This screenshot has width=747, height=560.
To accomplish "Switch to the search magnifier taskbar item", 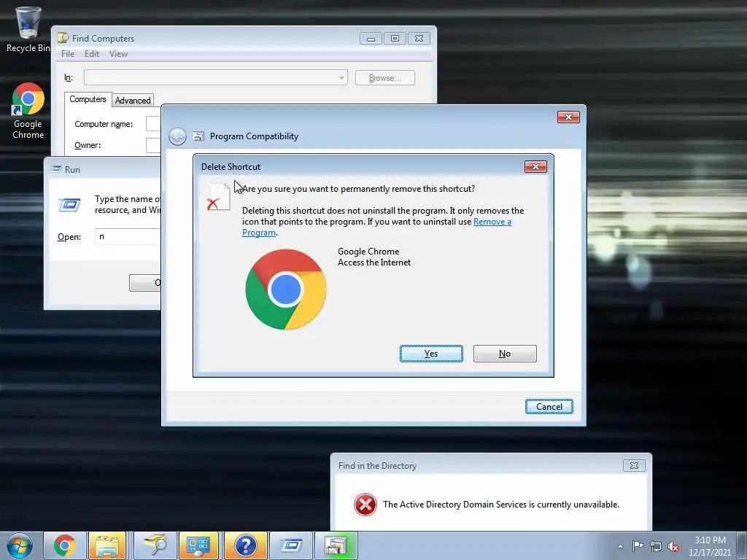I will (x=155, y=545).
